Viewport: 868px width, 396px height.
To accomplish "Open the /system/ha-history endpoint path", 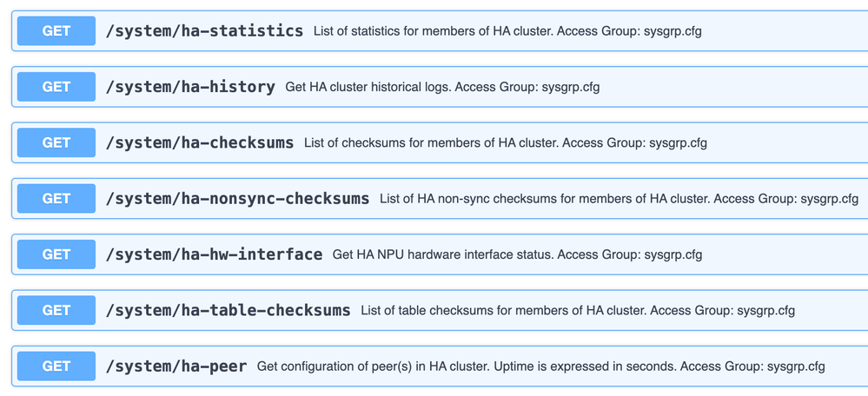I will [190, 87].
